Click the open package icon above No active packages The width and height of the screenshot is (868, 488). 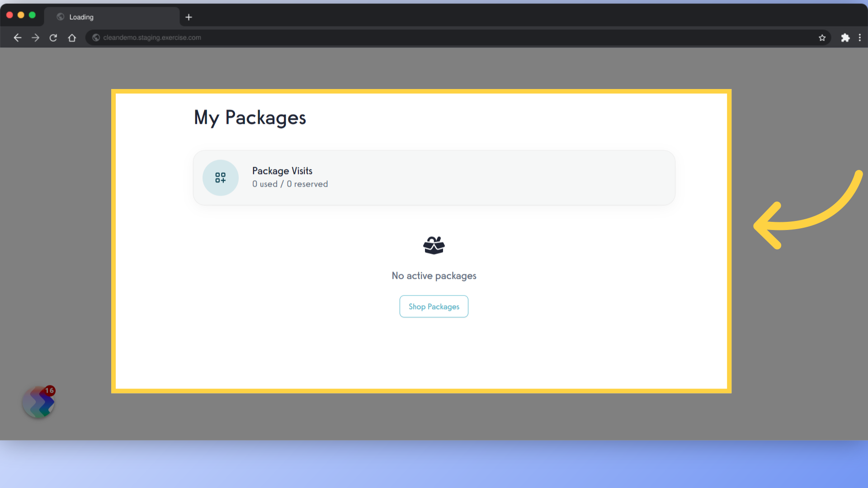coord(434,245)
